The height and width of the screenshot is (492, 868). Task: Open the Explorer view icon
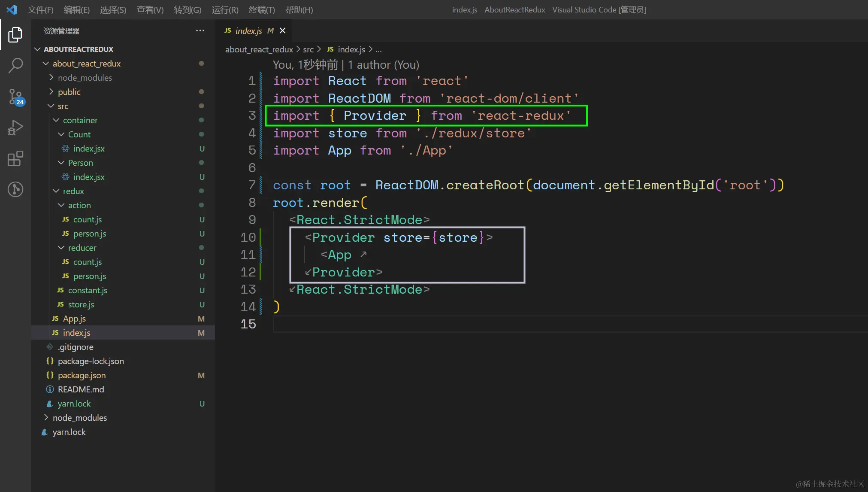(x=15, y=35)
